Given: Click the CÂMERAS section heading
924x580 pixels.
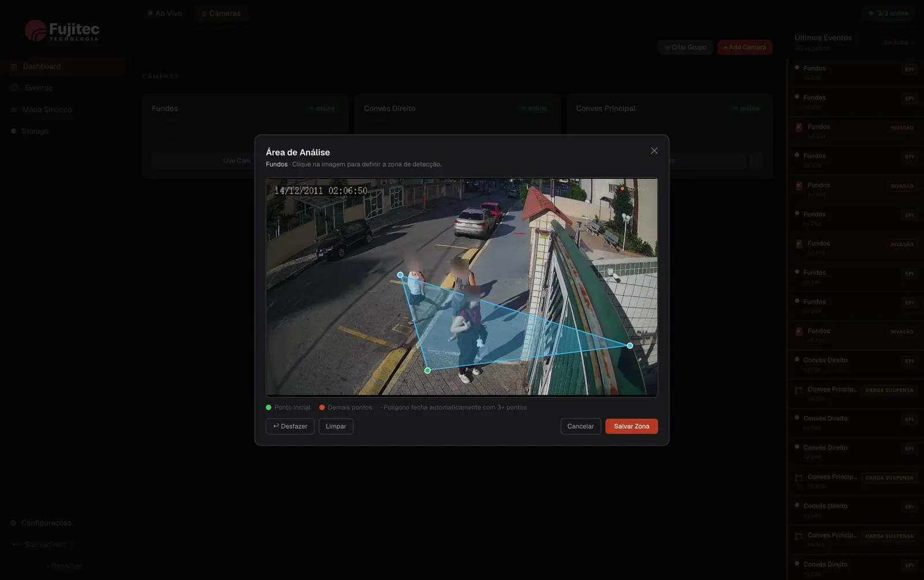Looking at the screenshot, I should [161, 76].
